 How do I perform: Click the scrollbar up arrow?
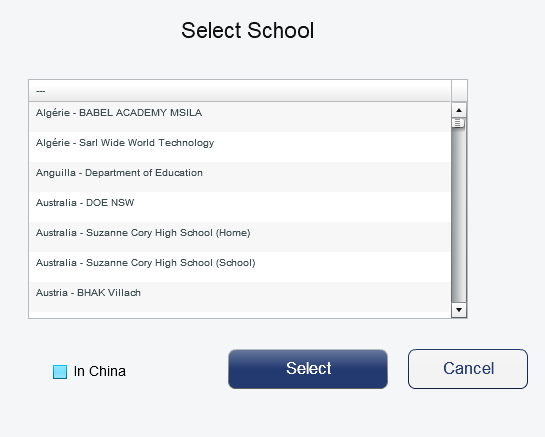[x=459, y=110]
